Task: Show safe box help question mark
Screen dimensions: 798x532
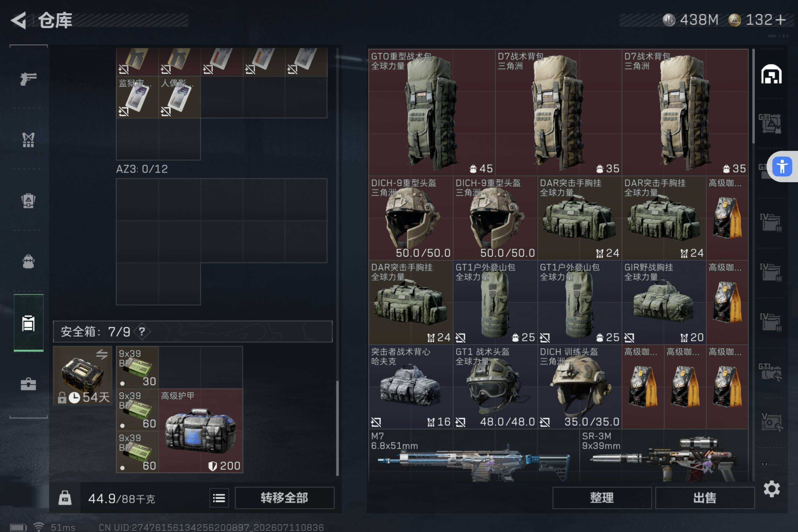Action: click(142, 331)
